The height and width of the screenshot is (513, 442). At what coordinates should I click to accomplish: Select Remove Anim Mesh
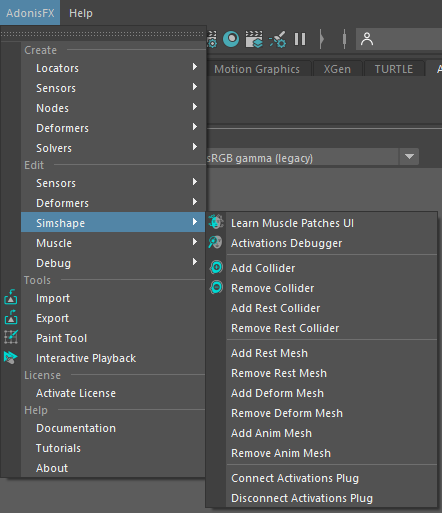click(x=331, y=453)
